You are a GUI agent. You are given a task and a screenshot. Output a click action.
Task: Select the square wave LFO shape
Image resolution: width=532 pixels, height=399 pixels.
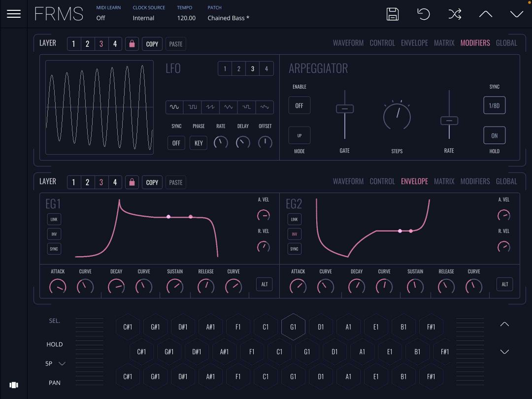coord(192,107)
